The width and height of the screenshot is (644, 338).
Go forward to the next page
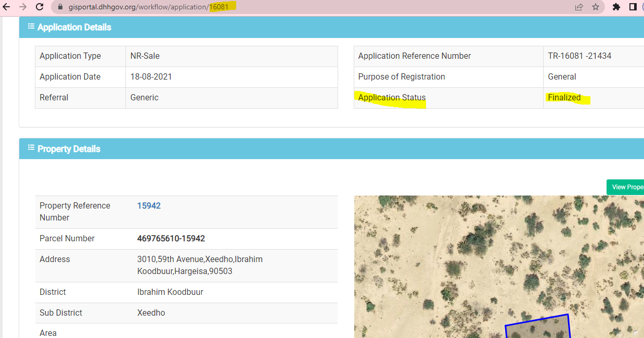(x=22, y=7)
